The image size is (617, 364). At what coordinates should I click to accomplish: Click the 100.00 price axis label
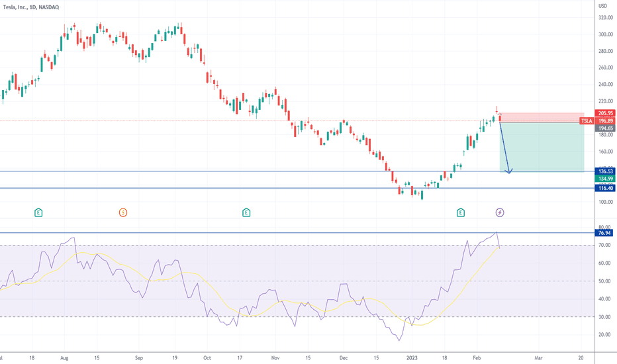[606, 202]
